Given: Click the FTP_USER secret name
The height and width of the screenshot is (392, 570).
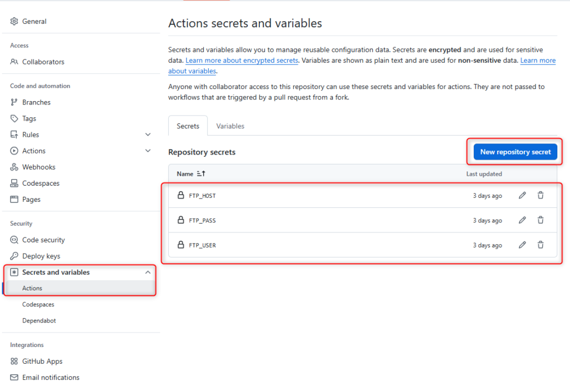Looking at the screenshot, I should 202,245.
